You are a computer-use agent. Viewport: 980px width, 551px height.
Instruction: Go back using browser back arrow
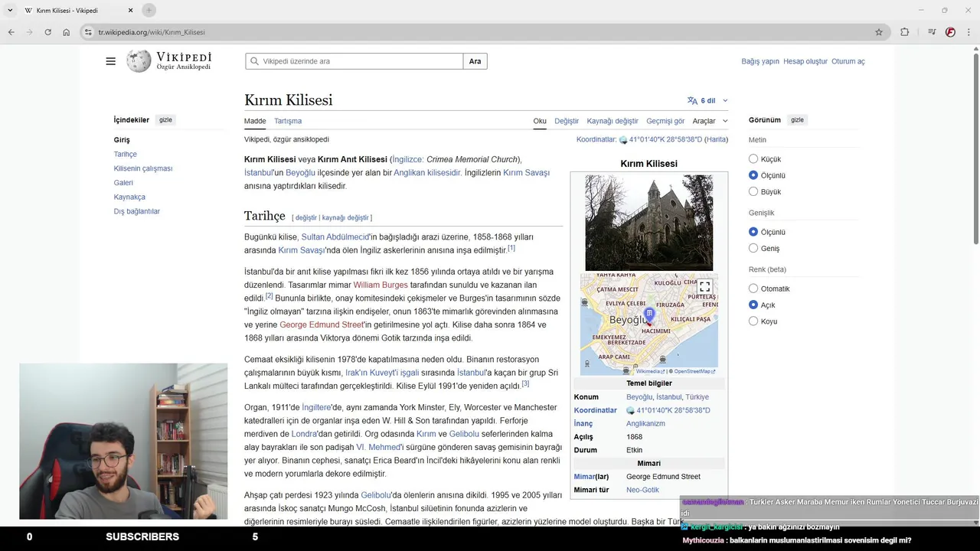point(11,32)
